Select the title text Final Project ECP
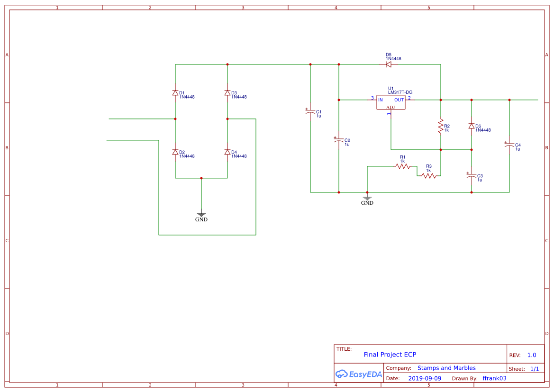 [x=390, y=354]
